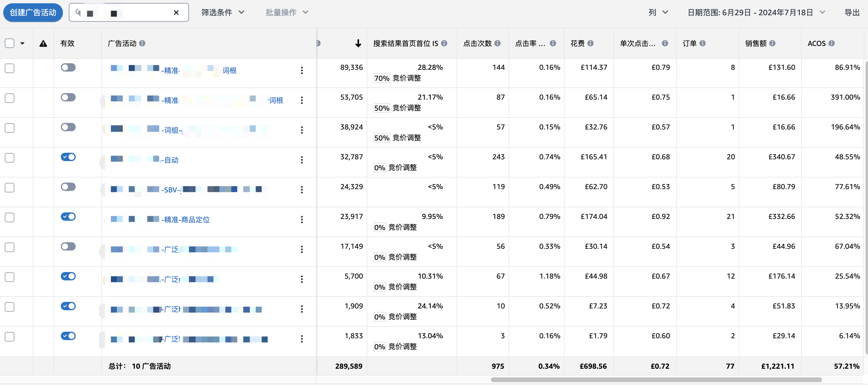The image size is (868, 386).
Task: Open the three-dot menu on the 精准-商品定位 row
Action: click(x=302, y=220)
